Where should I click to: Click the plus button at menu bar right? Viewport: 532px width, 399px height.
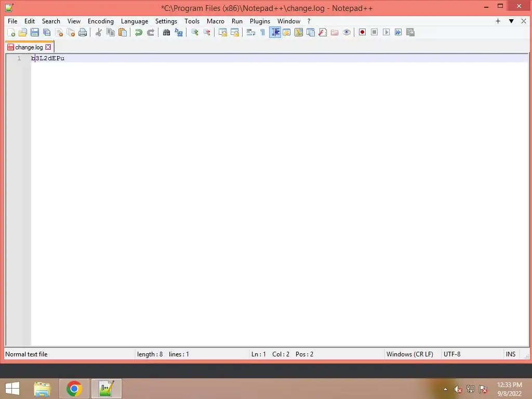[498, 21]
